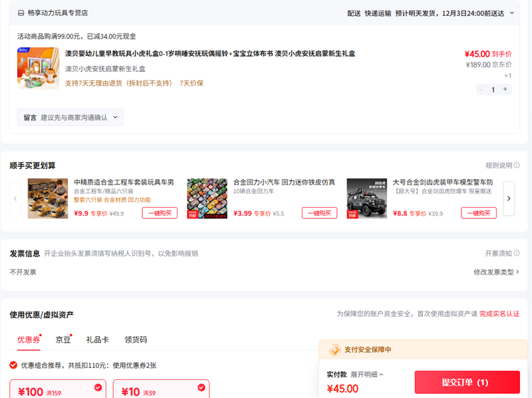Click 提交订单 to submit the order

[467, 382]
